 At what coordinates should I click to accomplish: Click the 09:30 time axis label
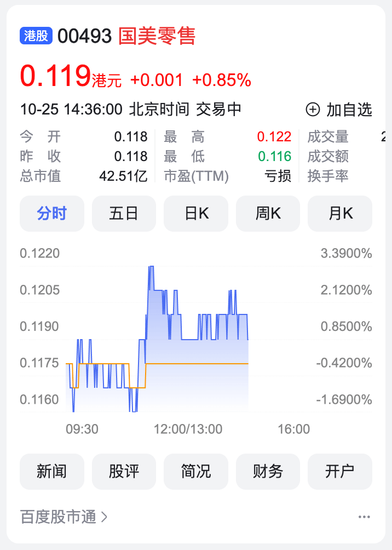click(x=82, y=429)
